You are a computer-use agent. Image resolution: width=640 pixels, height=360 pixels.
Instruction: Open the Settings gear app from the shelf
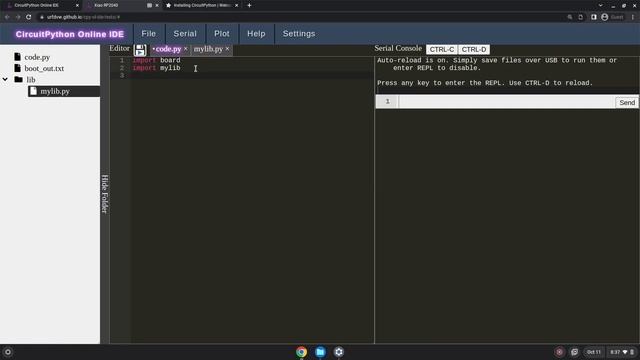pyautogui.click(x=339, y=352)
